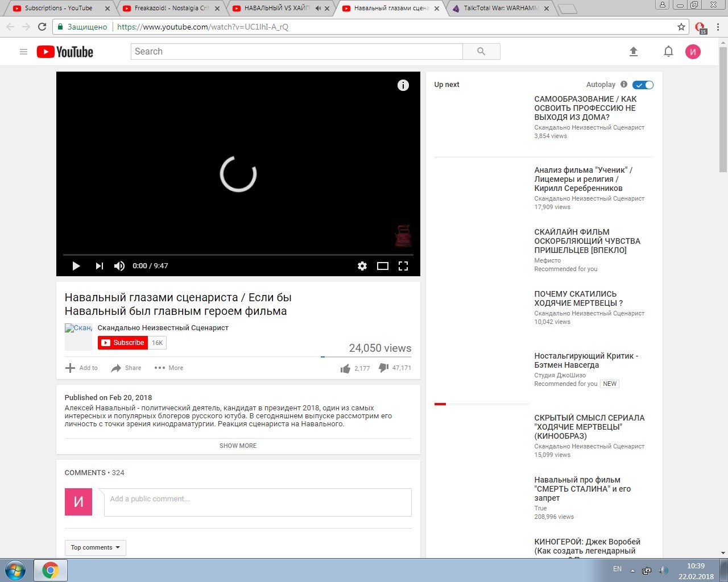728x582 pixels.
Task: Expand description with SHOW MORE
Action: click(238, 446)
